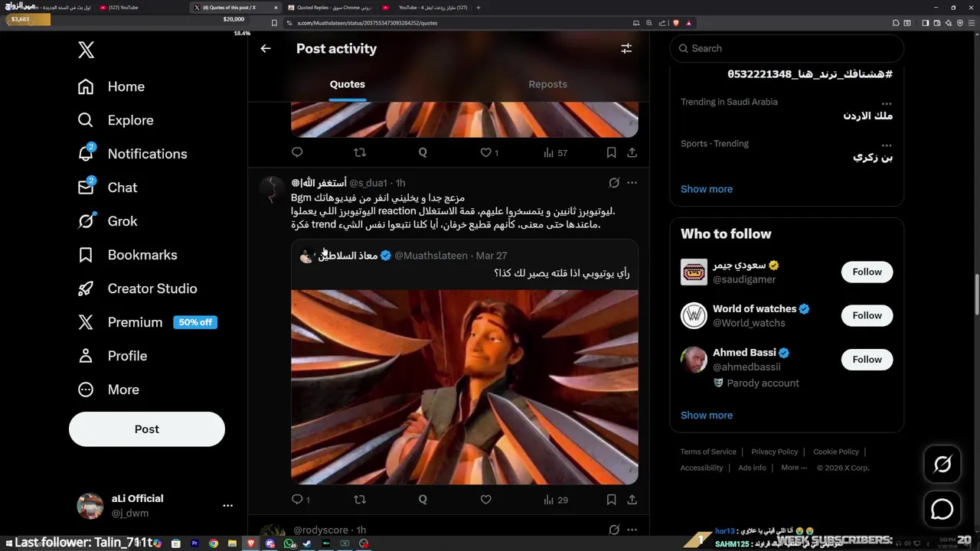Open Bookmarks in the sidebar
The height and width of the screenshot is (551, 980).
(x=127, y=255)
